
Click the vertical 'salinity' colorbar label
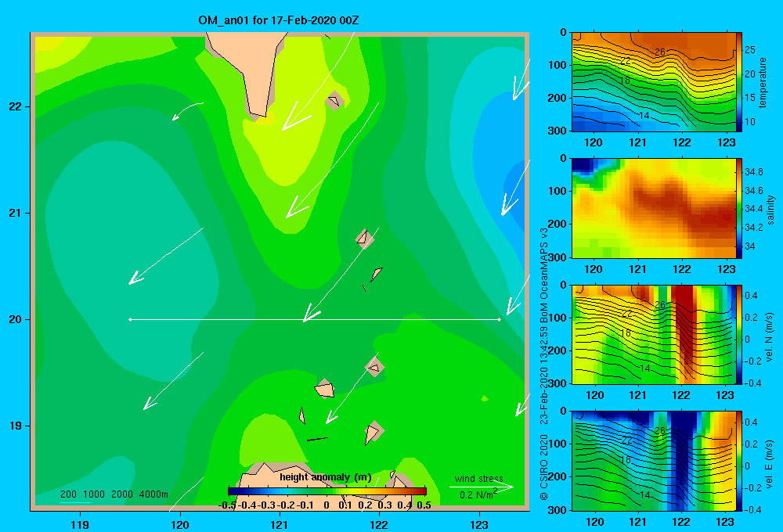click(770, 210)
